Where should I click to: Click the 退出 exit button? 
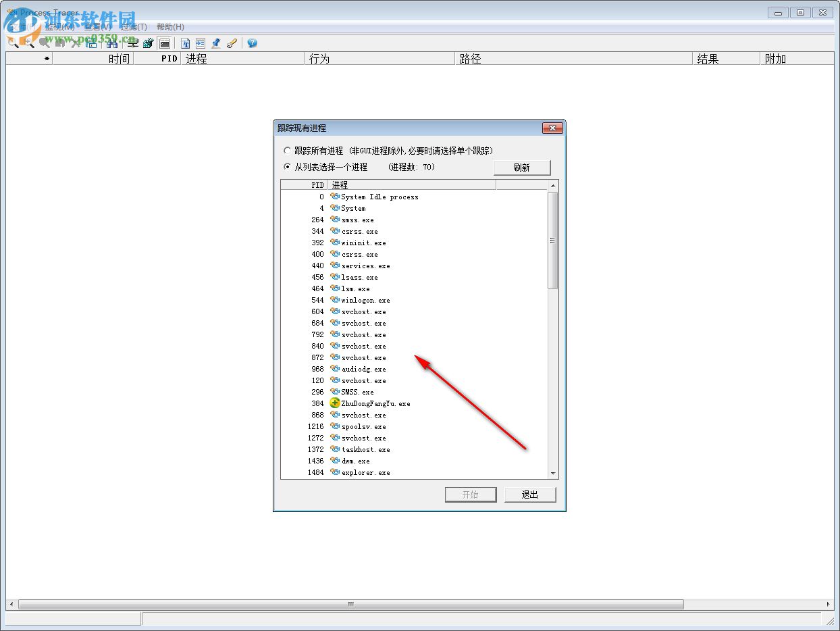tap(530, 494)
